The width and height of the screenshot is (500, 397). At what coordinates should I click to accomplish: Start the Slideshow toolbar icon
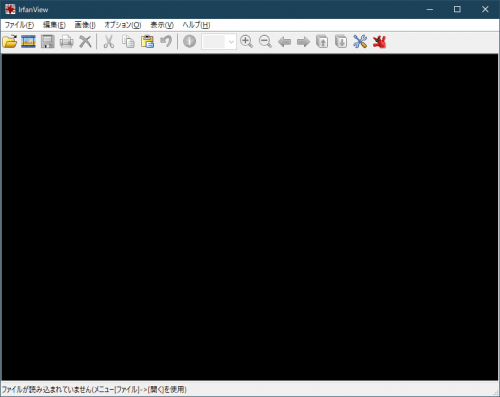28,42
